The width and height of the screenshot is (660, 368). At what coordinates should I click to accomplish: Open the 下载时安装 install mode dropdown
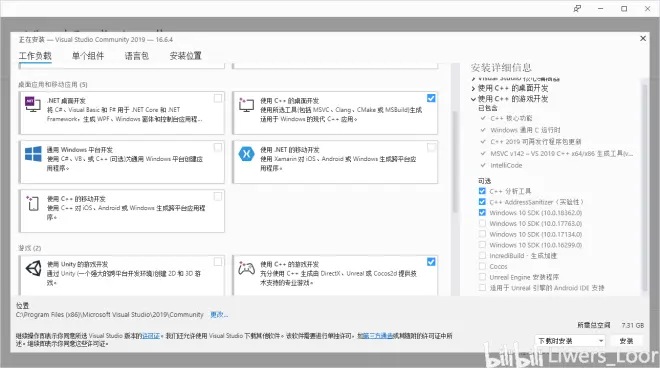pos(570,341)
